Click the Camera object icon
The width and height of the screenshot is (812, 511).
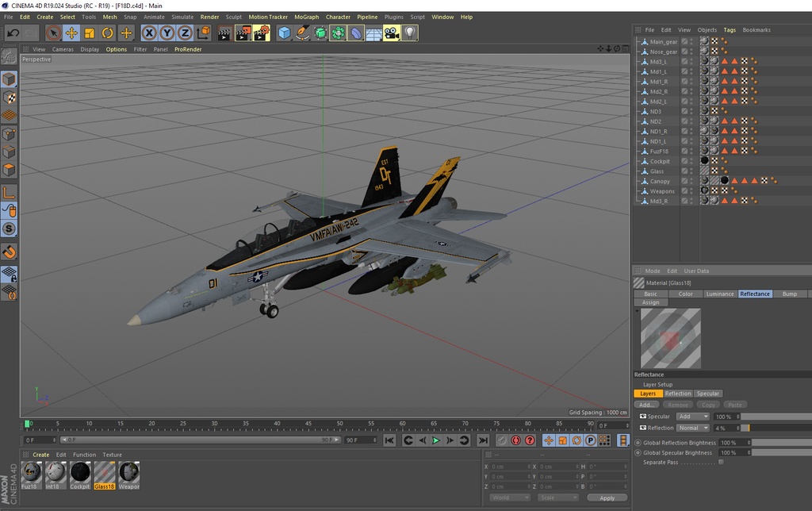[x=391, y=33]
